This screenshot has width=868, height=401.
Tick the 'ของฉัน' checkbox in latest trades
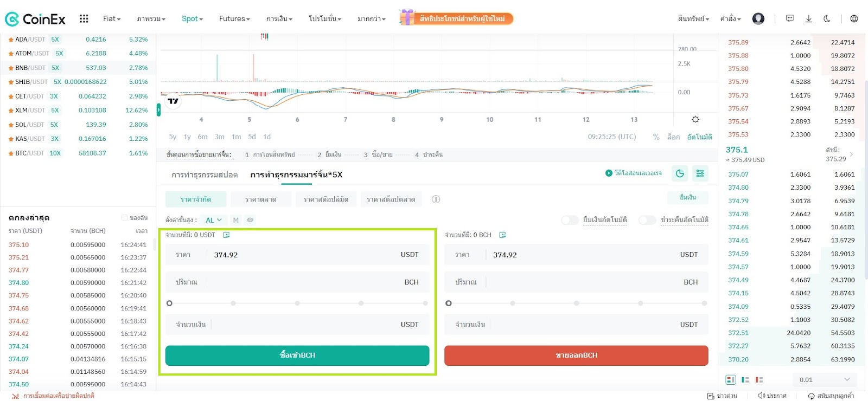(x=124, y=218)
